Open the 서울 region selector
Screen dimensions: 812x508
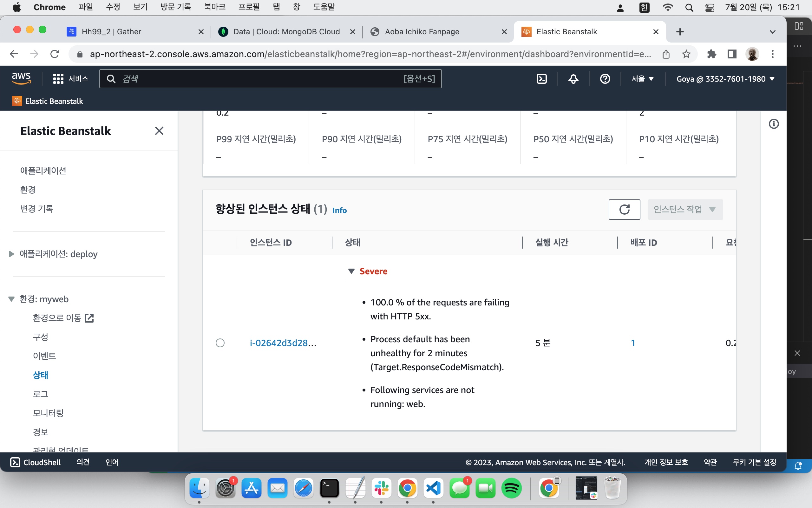click(643, 79)
